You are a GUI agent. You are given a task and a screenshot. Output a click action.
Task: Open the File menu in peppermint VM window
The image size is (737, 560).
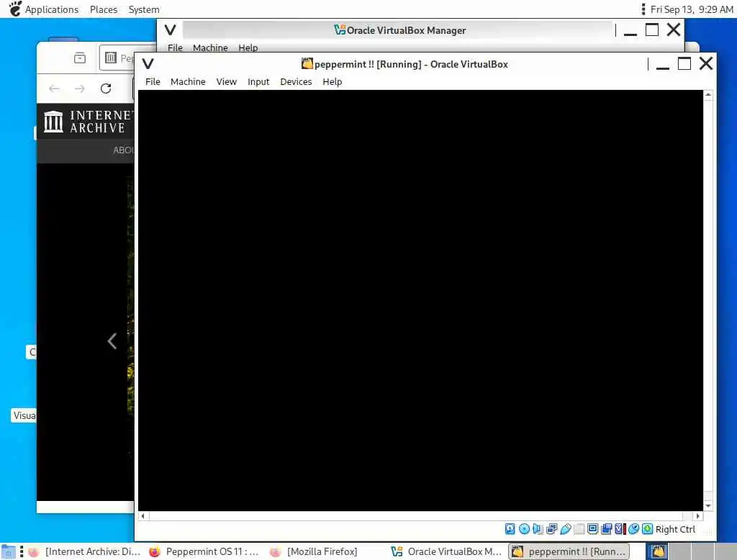[x=153, y=82]
